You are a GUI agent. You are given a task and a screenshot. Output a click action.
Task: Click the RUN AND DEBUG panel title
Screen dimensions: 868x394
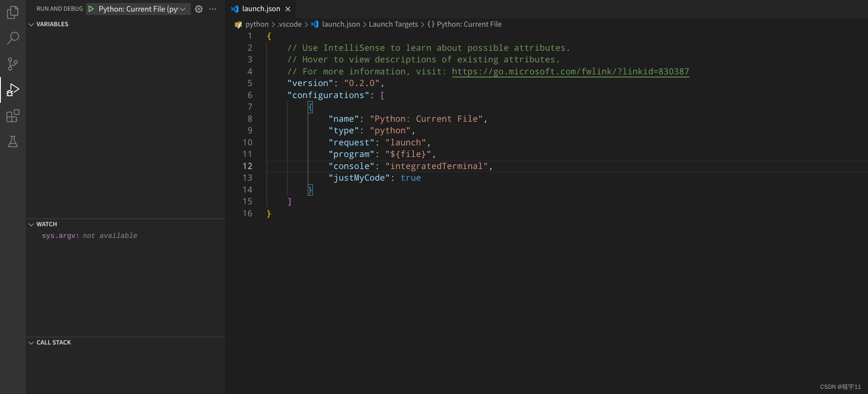click(60, 9)
